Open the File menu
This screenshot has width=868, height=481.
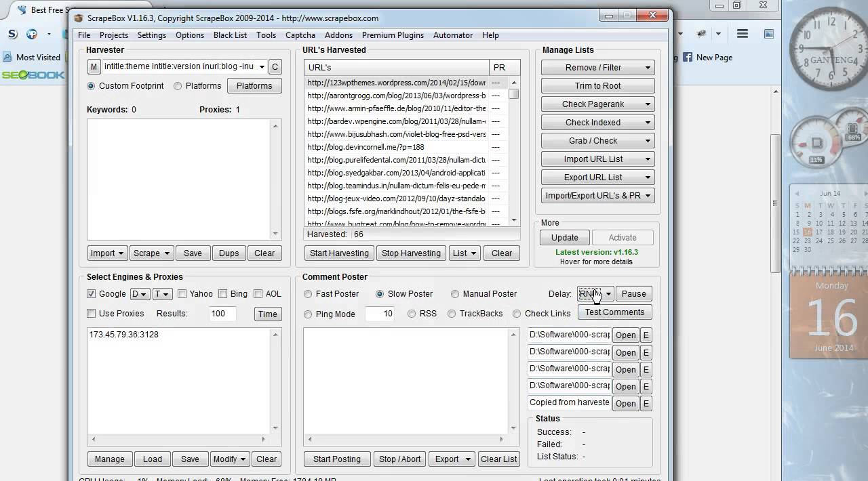click(84, 35)
